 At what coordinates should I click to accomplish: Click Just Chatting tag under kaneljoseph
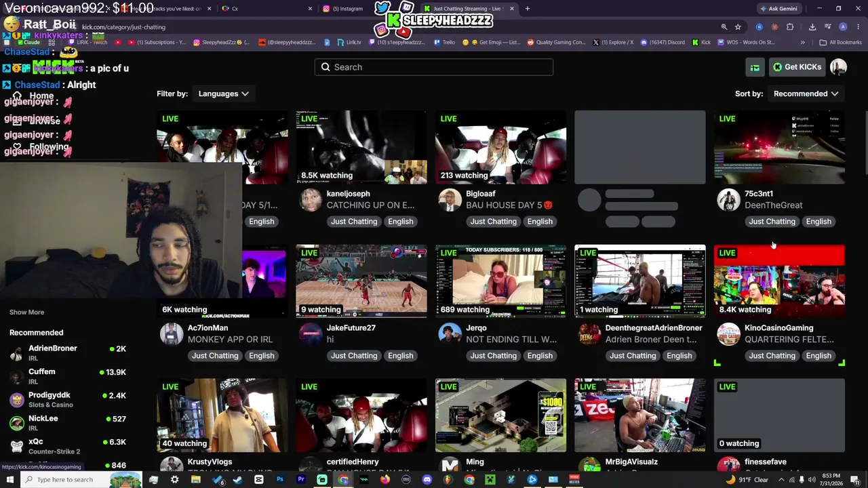point(354,222)
